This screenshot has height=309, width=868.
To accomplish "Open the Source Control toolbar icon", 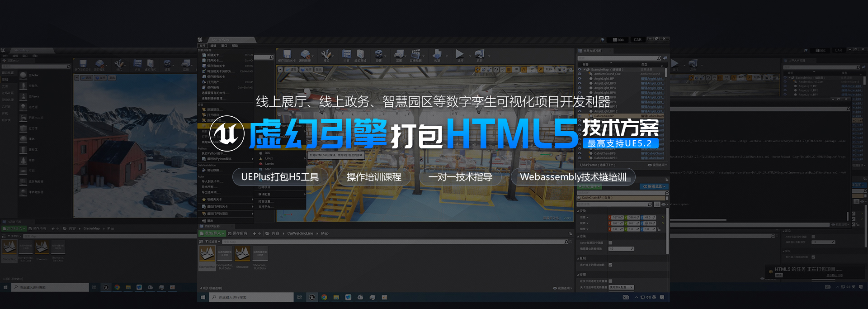I will (x=305, y=55).
